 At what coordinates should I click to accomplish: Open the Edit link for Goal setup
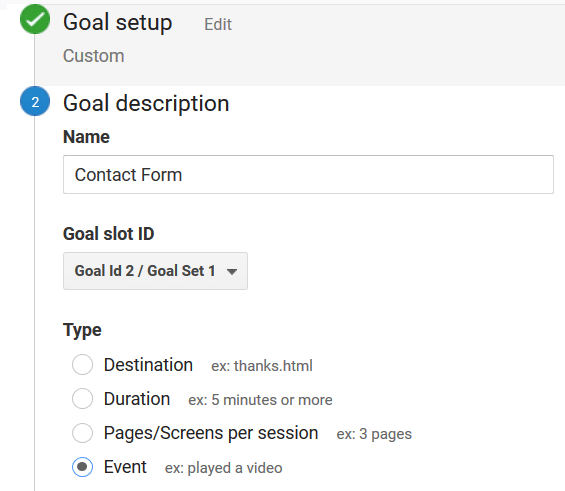[218, 24]
